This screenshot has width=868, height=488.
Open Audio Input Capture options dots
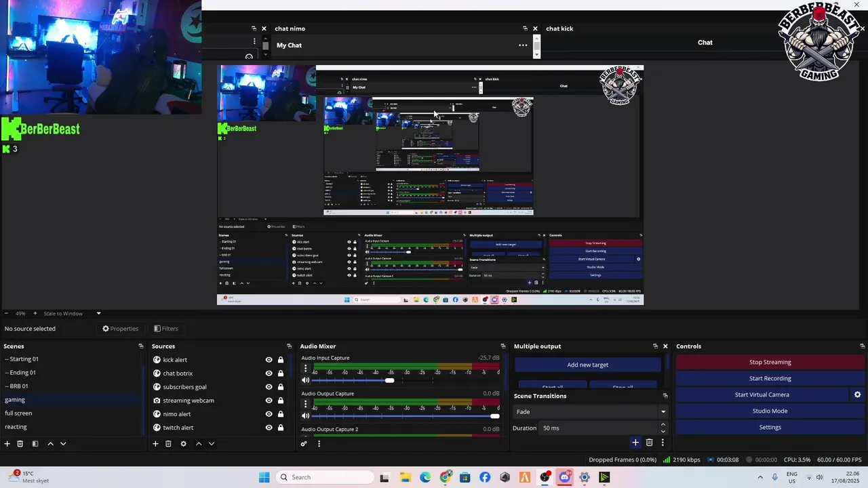[x=305, y=369]
